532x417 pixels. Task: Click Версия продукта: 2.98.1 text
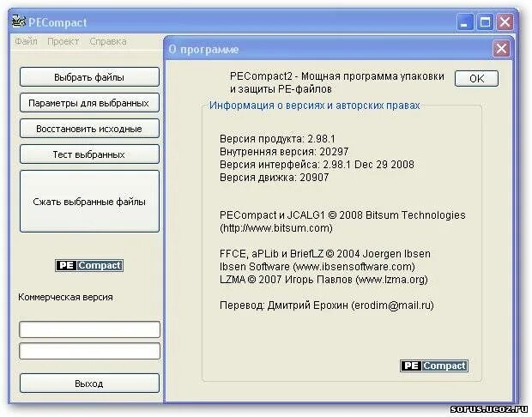[x=277, y=139]
